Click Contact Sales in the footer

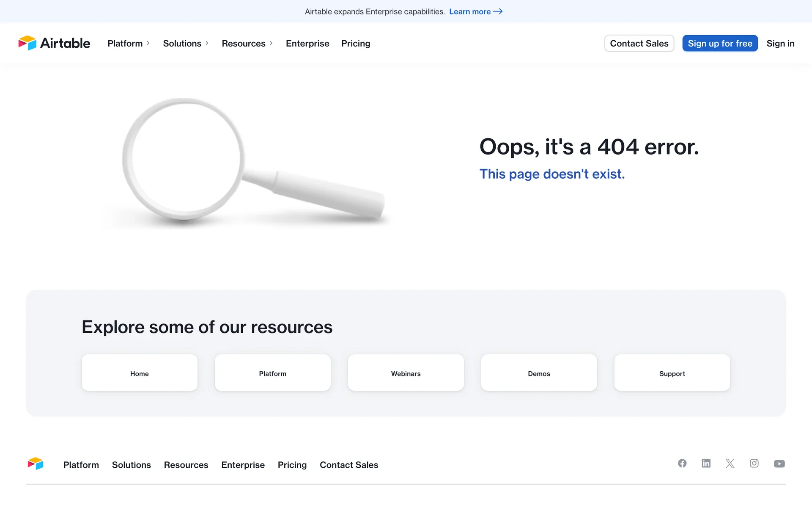(349, 465)
